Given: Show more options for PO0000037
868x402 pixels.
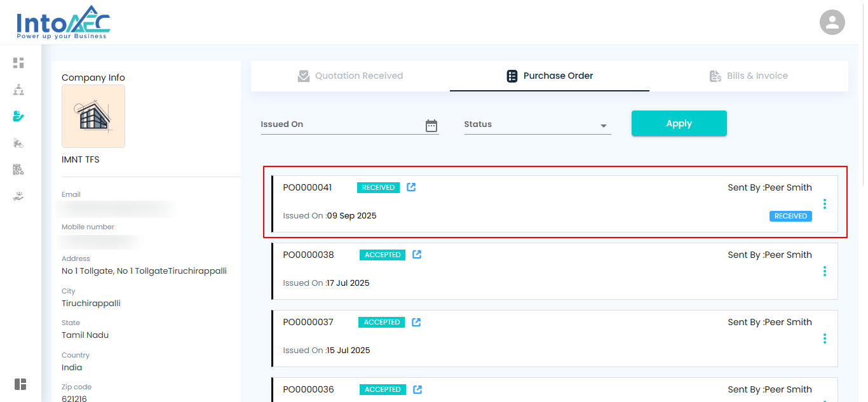Looking at the screenshot, I should click(x=825, y=338).
